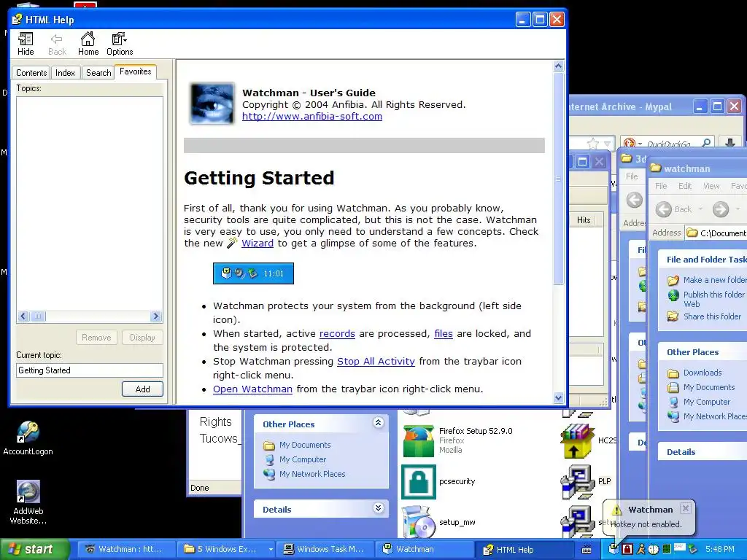
Task: Click the taskbar clock showing 5:48 PM
Action: pos(720,550)
